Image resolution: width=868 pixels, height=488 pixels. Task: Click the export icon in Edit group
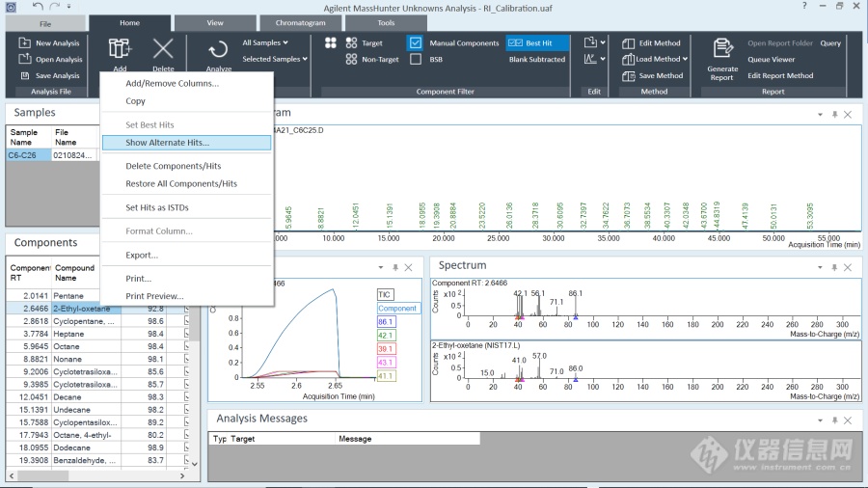coord(590,42)
